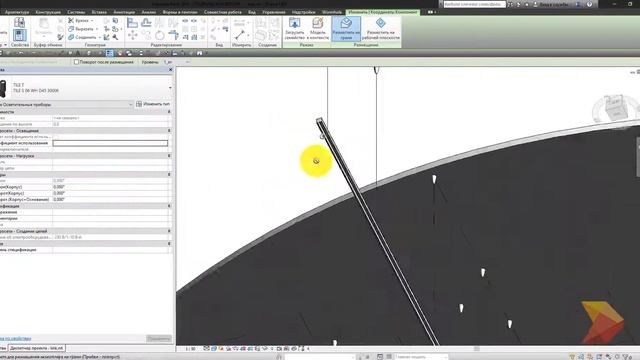Close the Properties palette

170,70
